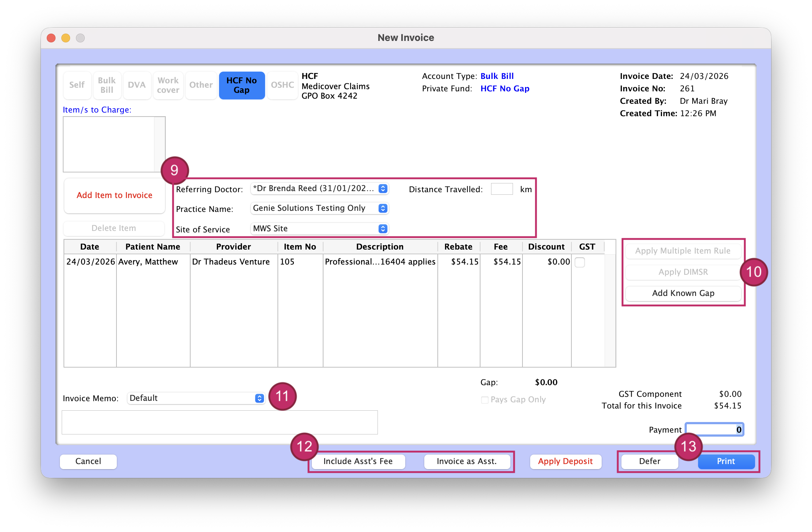
Task: Select the Avery, Matthew patient cell
Action: pos(153,262)
